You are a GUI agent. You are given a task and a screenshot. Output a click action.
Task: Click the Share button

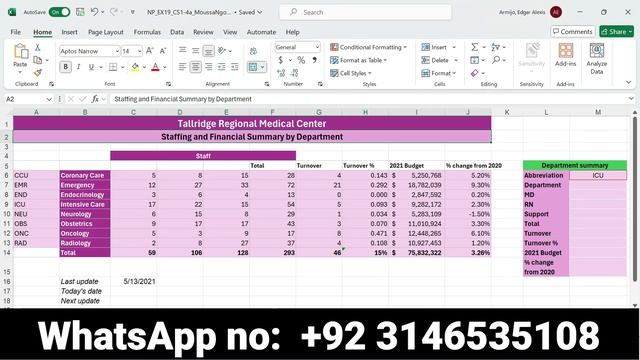(616, 31)
